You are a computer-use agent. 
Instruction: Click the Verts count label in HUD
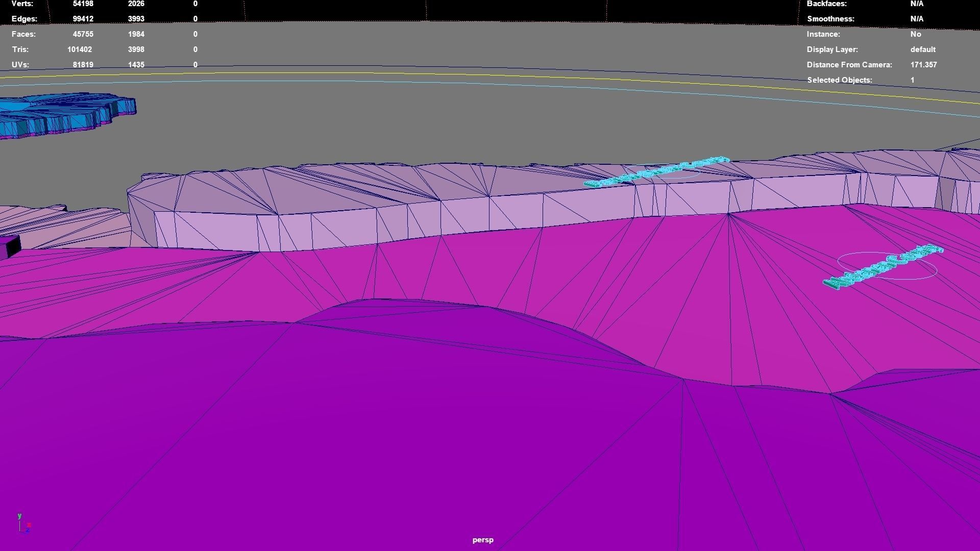[x=22, y=4]
